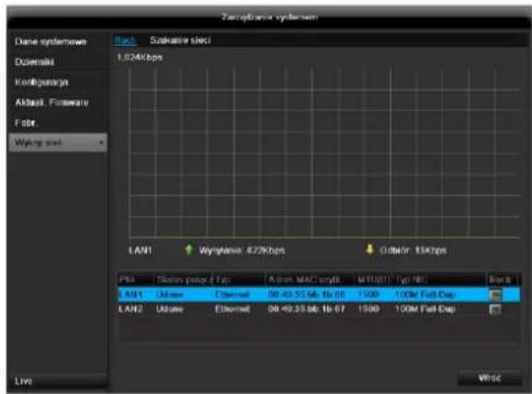Screen dimensions: 532x394
Task: Open the LAN1 row edit icon
Action: pyautogui.click(x=495, y=295)
